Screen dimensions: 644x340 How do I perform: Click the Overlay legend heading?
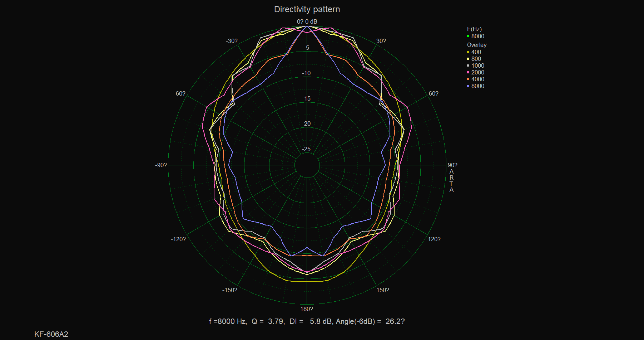click(x=477, y=45)
